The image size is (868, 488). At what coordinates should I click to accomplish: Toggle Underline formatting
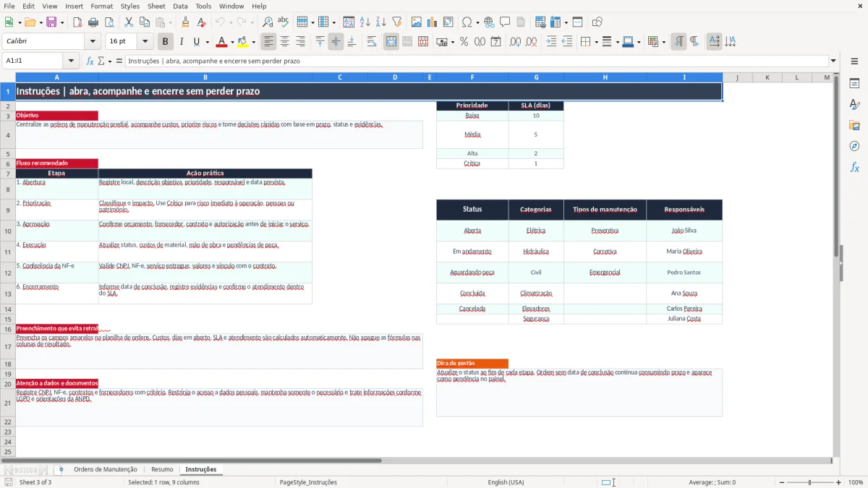click(x=196, y=42)
